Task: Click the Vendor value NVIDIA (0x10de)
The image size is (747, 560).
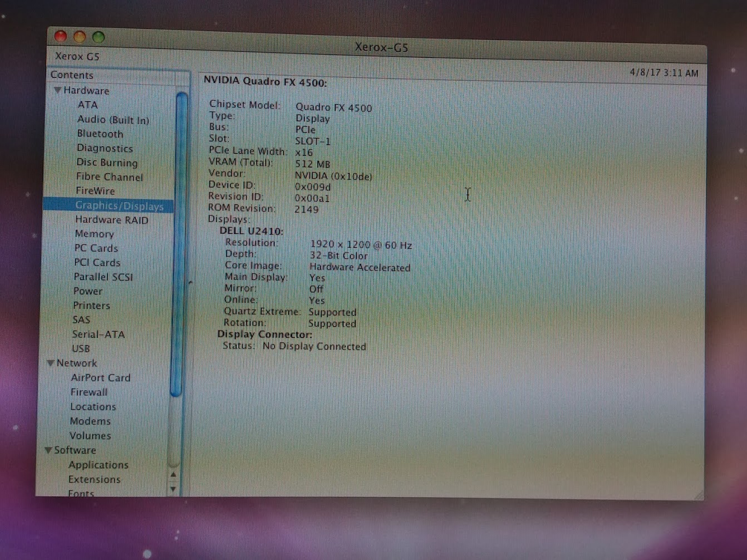Action: pyautogui.click(x=333, y=176)
